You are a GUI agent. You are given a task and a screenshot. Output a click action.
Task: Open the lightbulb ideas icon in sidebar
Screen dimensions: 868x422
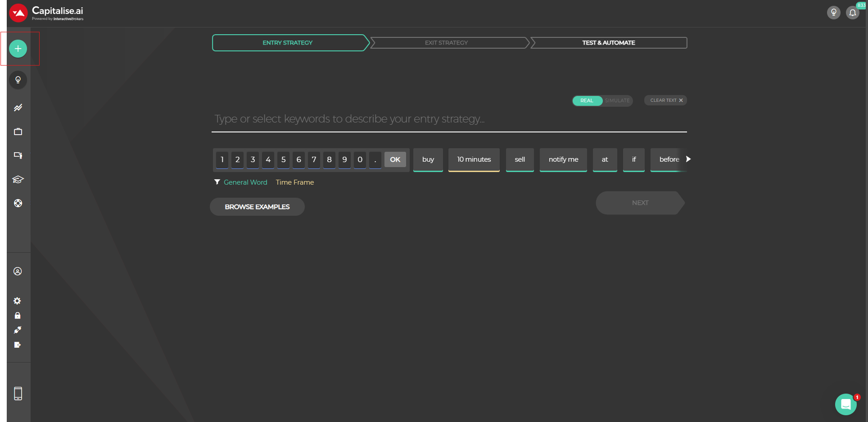pos(18,80)
